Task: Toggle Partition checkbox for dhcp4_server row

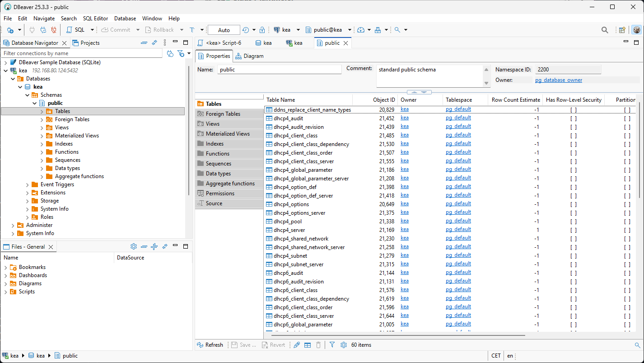Action: click(627, 230)
